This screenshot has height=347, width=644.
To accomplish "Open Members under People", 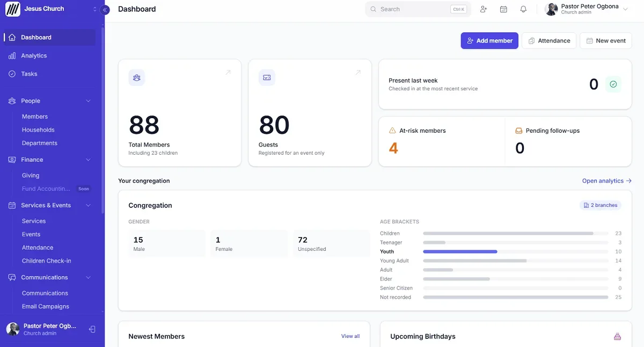I will point(35,117).
